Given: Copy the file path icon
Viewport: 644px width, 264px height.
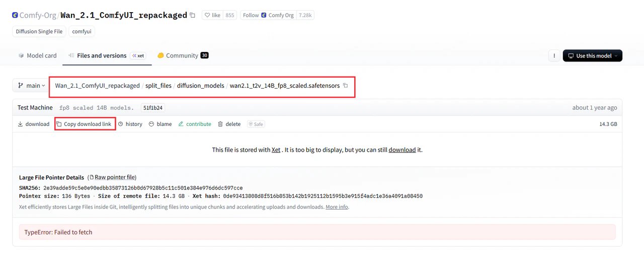Looking at the screenshot, I should tap(346, 86).
